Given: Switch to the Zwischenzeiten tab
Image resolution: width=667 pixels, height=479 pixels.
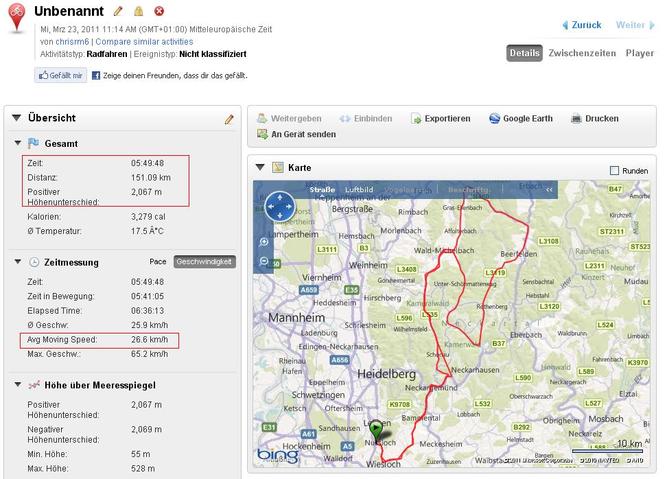Looking at the screenshot, I should [x=583, y=53].
